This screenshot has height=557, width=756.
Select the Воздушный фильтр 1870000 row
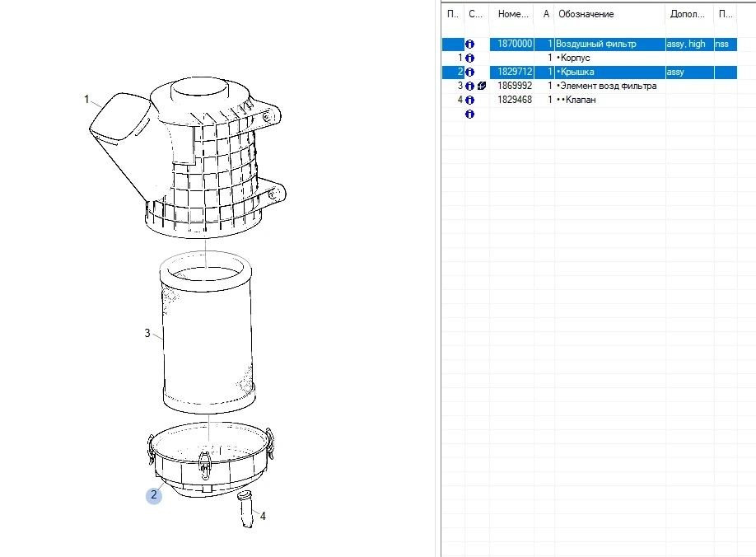click(590, 44)
